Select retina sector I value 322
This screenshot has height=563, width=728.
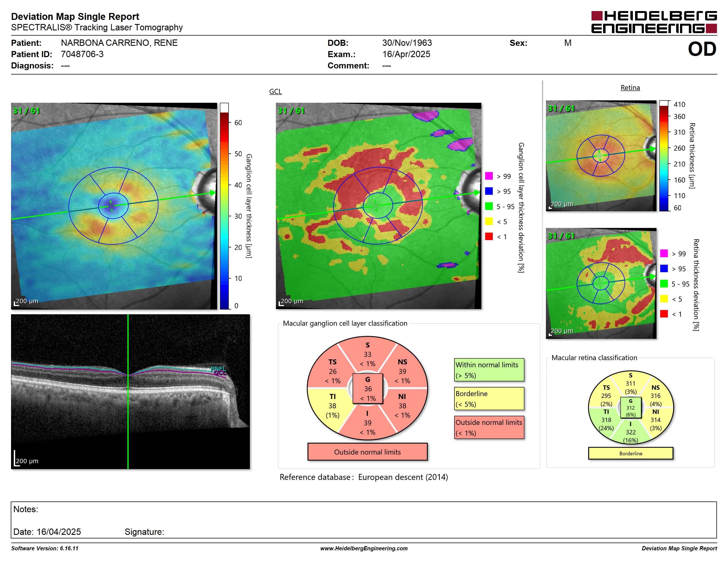630,432
